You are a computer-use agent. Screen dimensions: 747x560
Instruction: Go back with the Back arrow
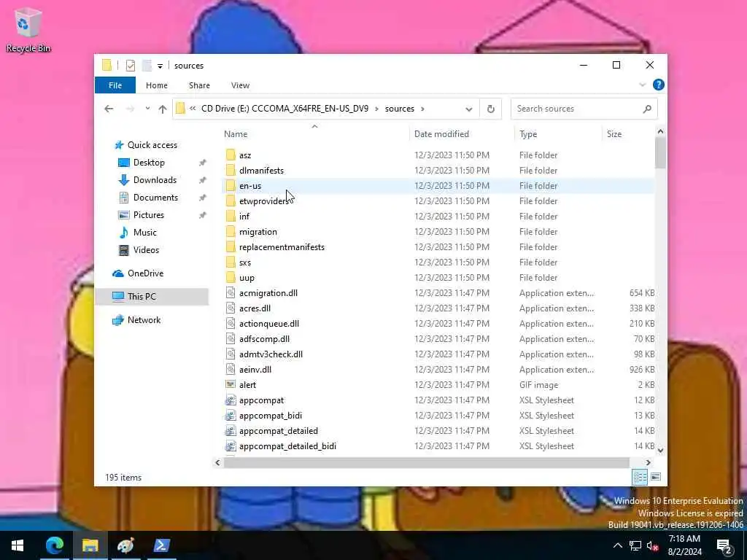coord(109,109)
